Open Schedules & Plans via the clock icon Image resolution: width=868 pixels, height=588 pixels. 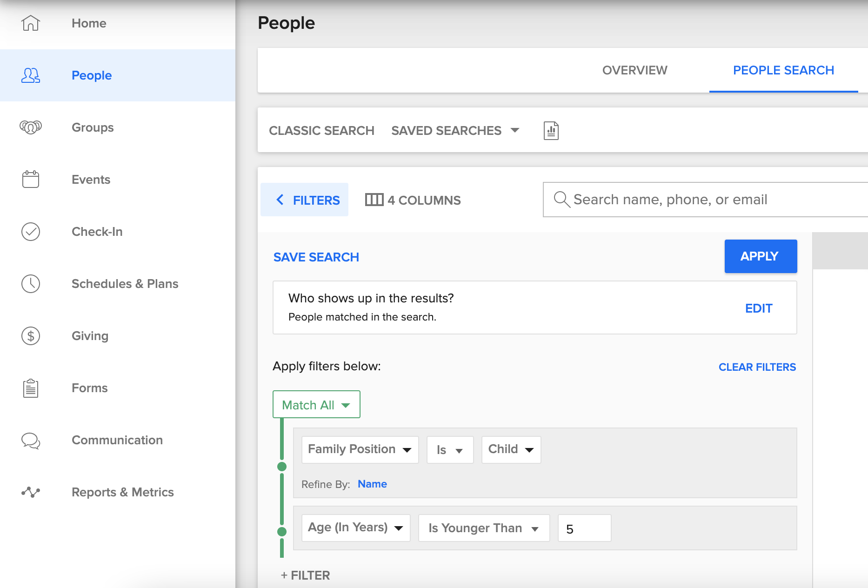click(30, 284)
